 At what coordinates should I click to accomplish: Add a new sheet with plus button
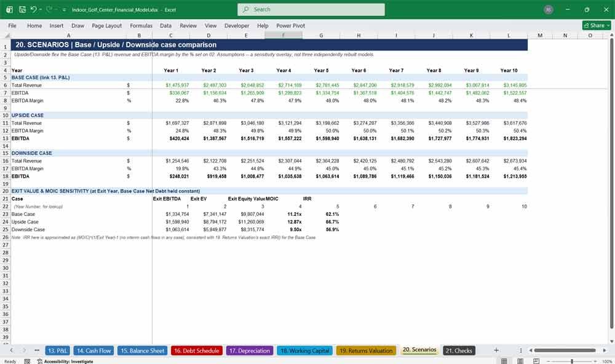pyautogui.click(x=496, y=350)
